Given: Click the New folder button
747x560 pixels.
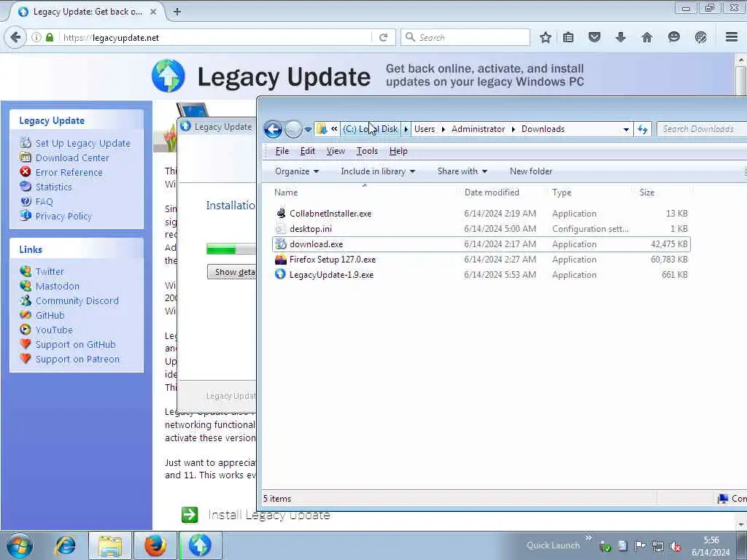Looking at the screenshot, I should [x=531, y=171].
